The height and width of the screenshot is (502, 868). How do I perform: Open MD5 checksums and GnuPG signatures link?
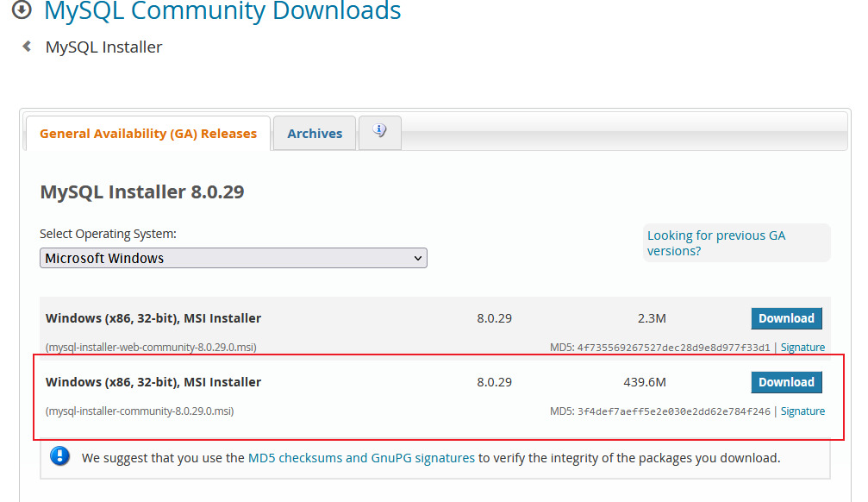[361, 458]
